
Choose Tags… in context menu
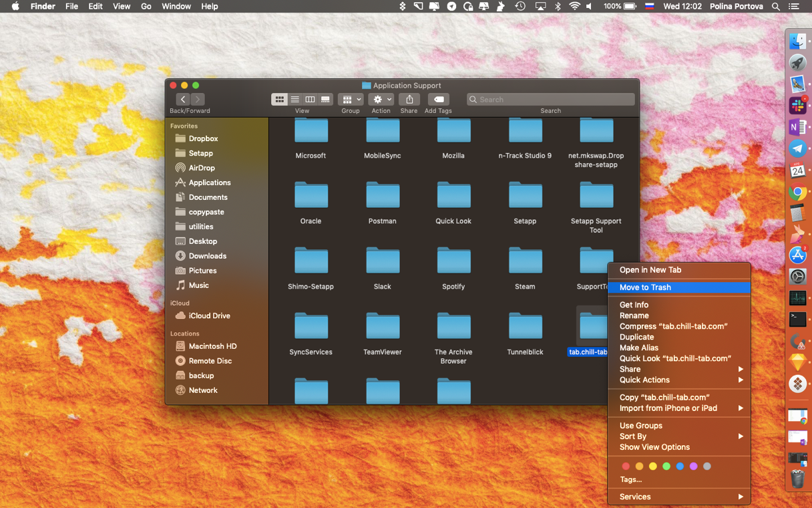tap(679, 479)
